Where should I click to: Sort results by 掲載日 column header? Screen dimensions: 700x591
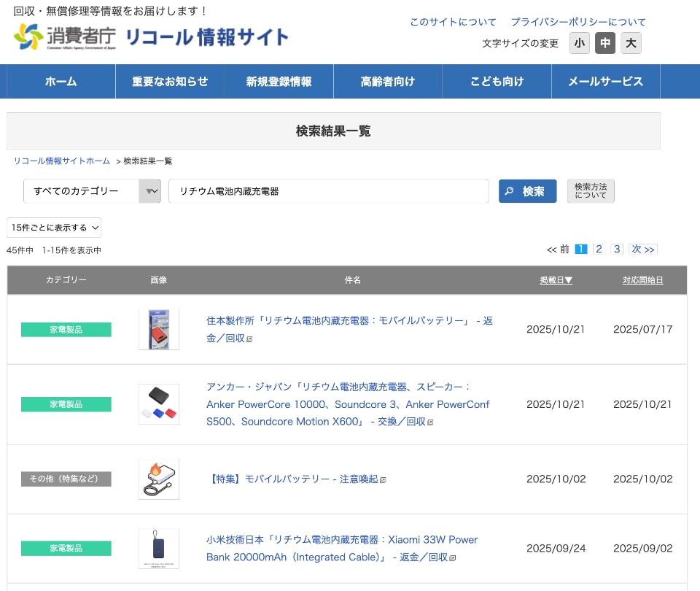click(556, 280)
